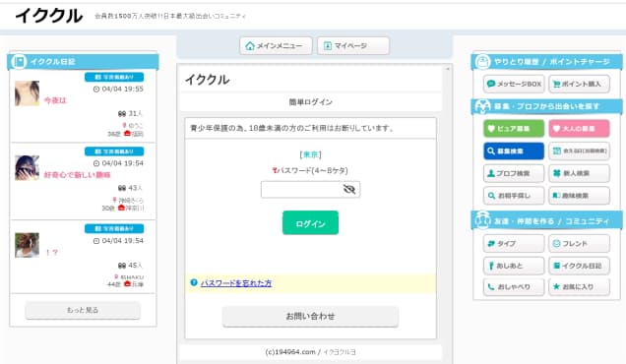Open the タイプ community button
This screenshot has height=364, width=626.
514,243
